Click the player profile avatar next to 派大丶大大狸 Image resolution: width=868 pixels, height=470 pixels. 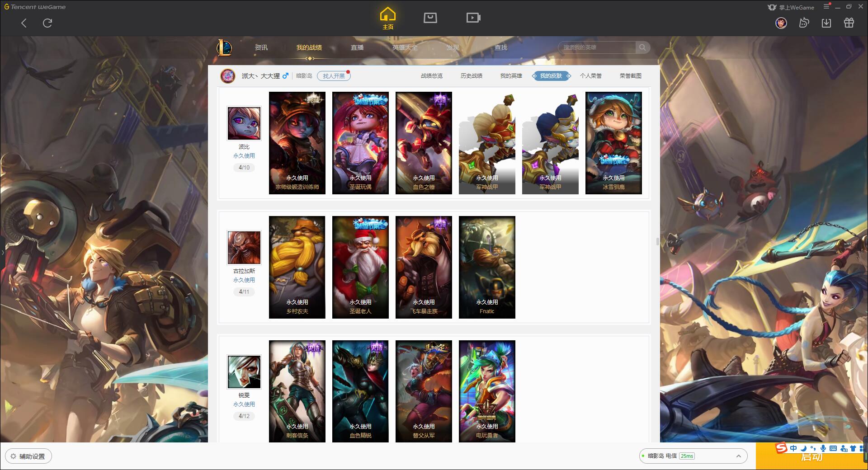click(228, 76)
